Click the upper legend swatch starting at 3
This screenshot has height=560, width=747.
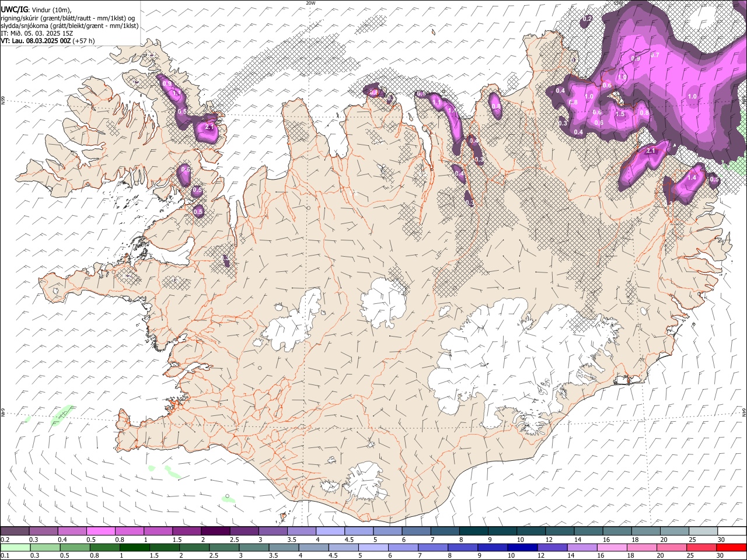pyautogui.click(x=273, y=531)
